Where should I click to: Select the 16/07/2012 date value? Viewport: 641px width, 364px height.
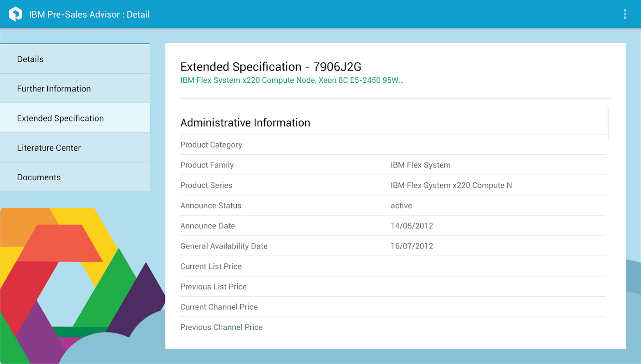click(412, 246)
